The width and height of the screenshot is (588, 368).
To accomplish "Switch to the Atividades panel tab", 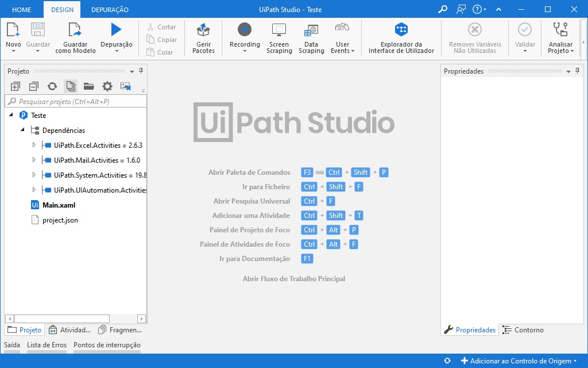I will (x=70, y=329).
